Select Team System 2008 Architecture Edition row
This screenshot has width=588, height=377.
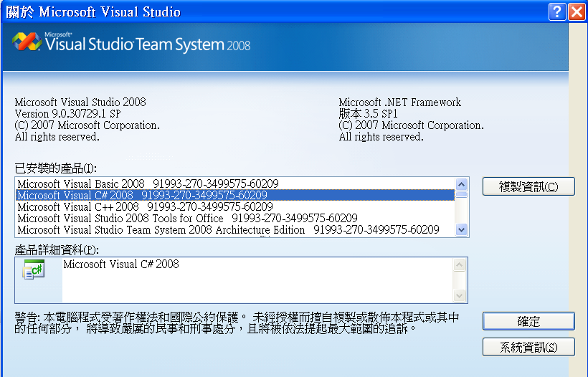click(x=235, y=230)
